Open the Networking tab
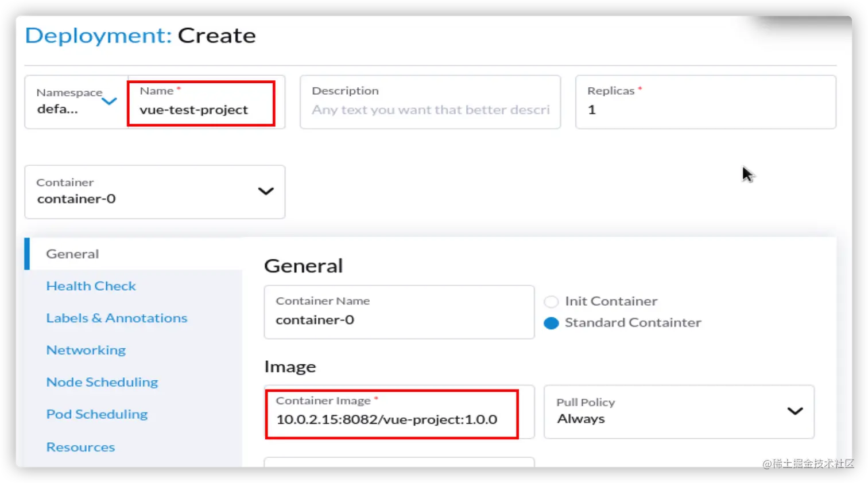The image size is (868, 483). tap(86, 350)
